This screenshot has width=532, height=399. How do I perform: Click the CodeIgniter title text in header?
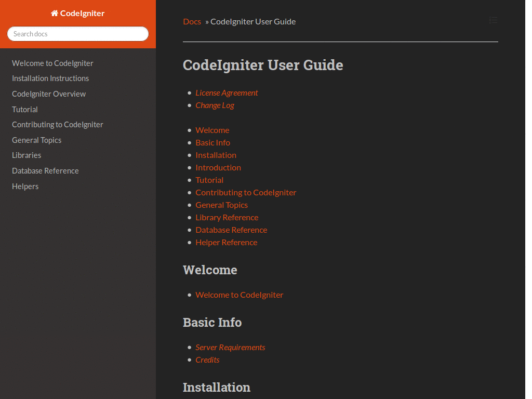pyautogui.click(x=83, y=13)
